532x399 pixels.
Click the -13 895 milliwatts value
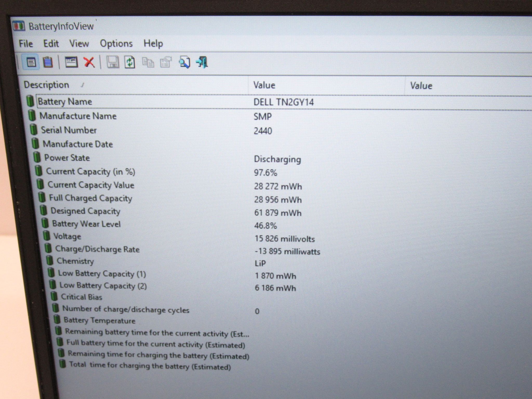[288, 251]
